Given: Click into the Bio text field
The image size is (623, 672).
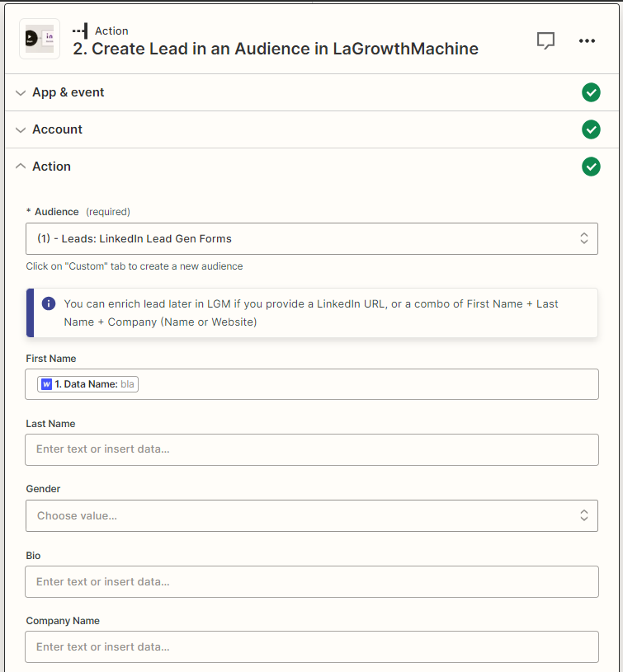Looking at the screenshot, I should 311,581.
